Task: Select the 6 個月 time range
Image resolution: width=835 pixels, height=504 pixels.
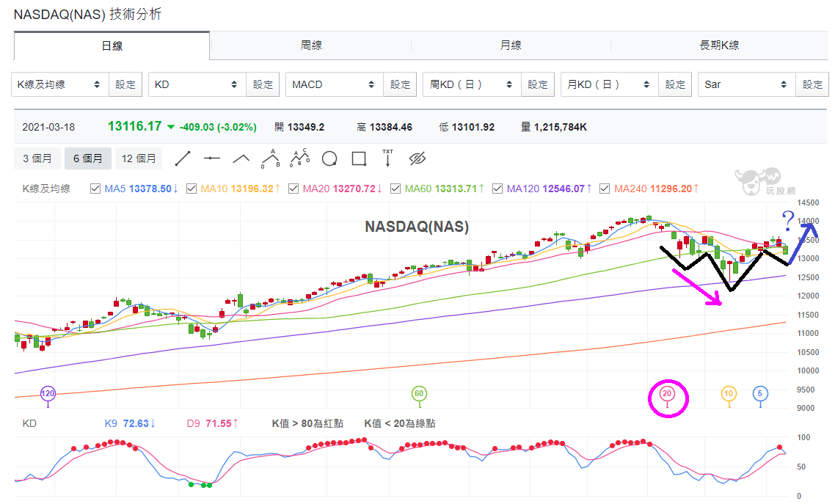Action: pos(88,158)
